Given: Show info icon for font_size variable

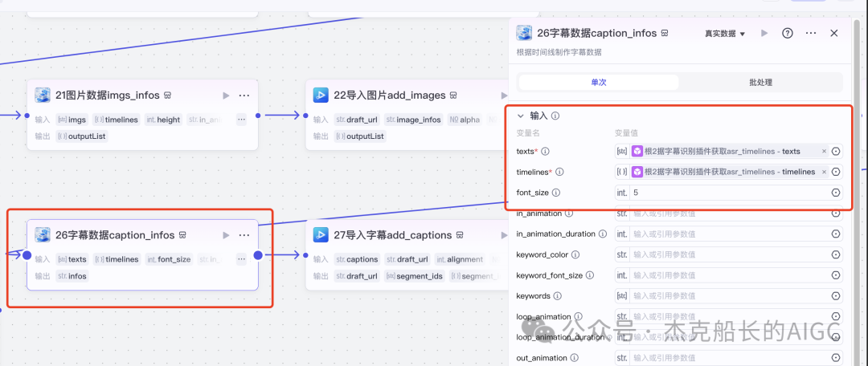Looking at the screenshot, I should 556,193.
